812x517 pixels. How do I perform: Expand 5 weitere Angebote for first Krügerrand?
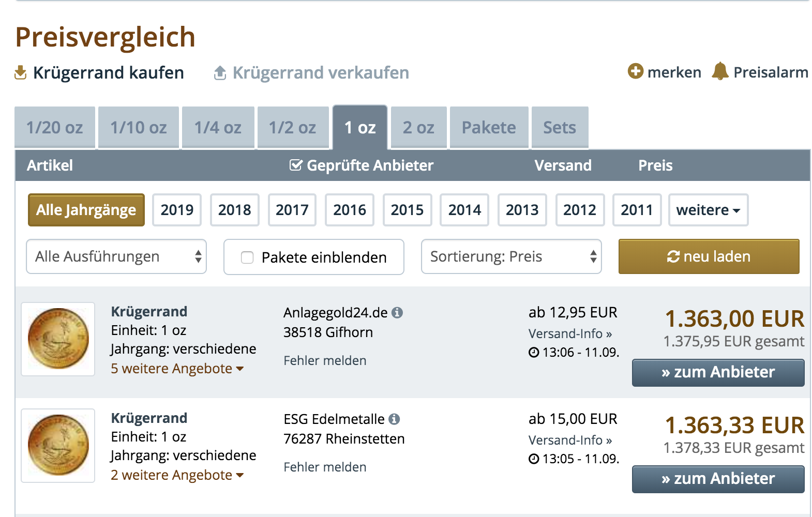coord(177,369)
